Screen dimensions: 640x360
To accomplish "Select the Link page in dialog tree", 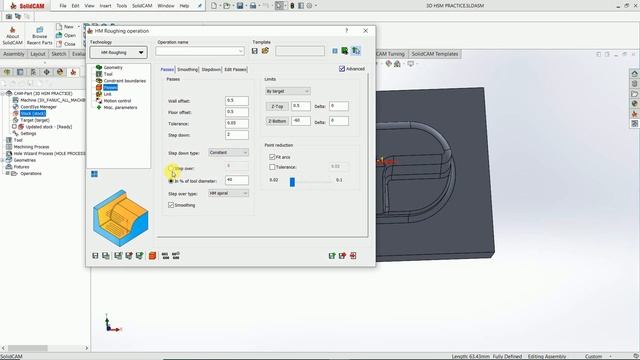I will (107, 94).
